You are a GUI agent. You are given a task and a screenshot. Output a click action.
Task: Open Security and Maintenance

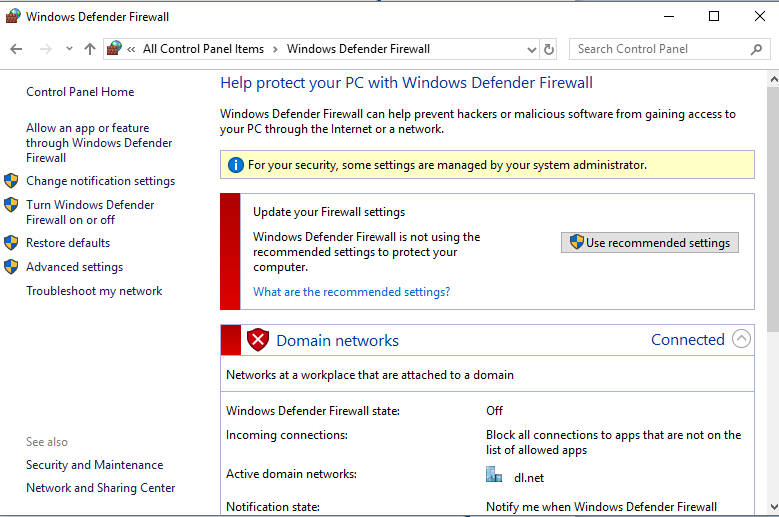94,465
